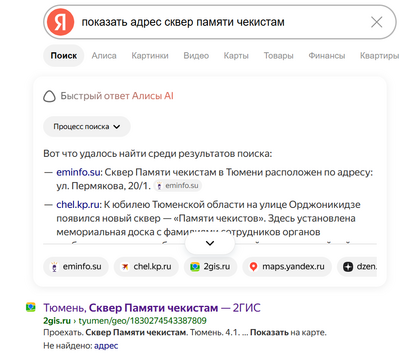This screenshot has height=361, width=400.
Task: Click the 2GIS favicon in the source chip
Action: coord(195,267)
